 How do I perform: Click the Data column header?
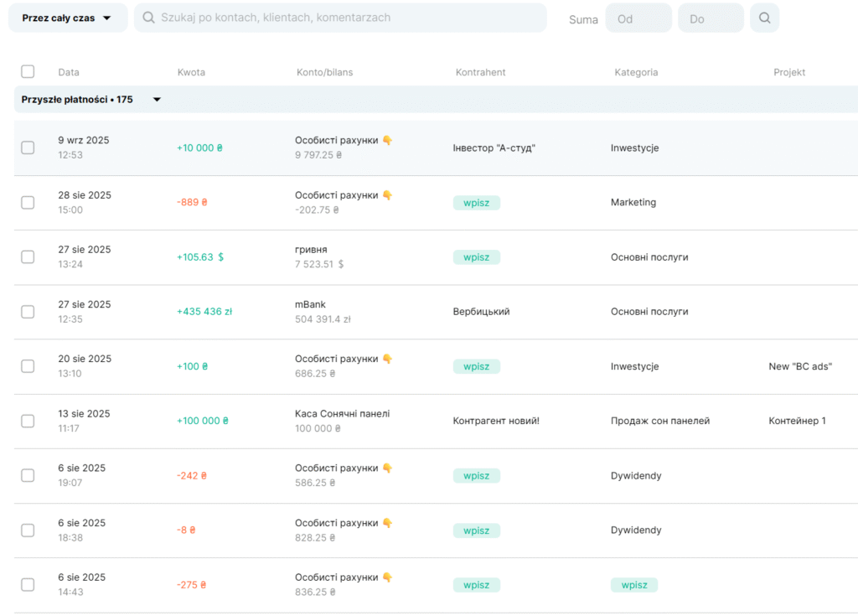69,72
